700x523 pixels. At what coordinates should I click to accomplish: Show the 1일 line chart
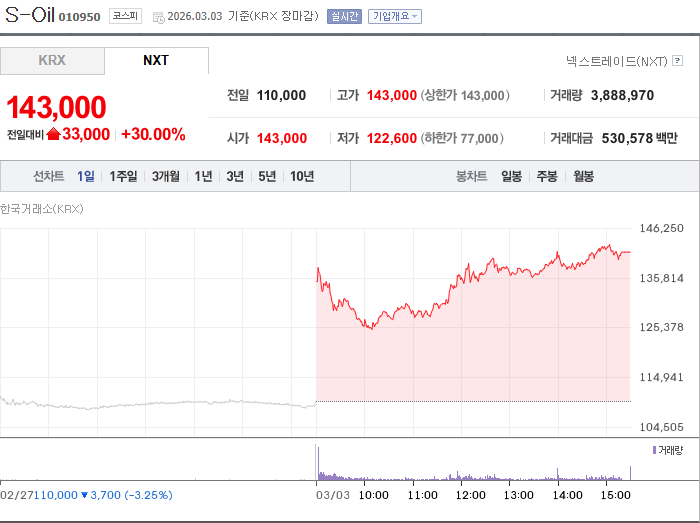tap(86, 176)
